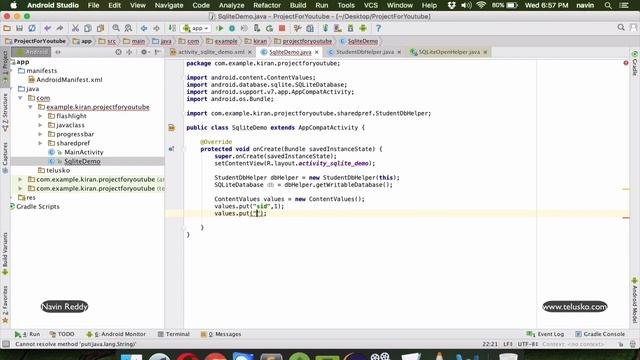Open the Analyze menu
The height and width of the screenshot is (360, 640).
231,5
